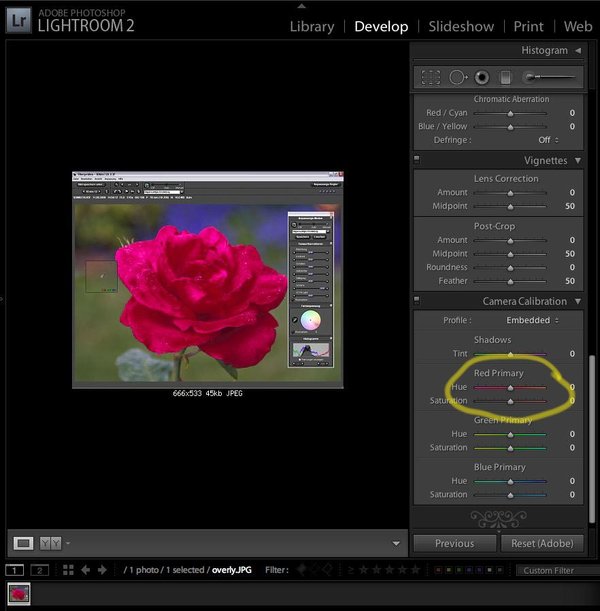Image resolution: width=600 pixels, height=611 pixels.
Task: Collapse the Vignettes panel
Action: (578, 160)
